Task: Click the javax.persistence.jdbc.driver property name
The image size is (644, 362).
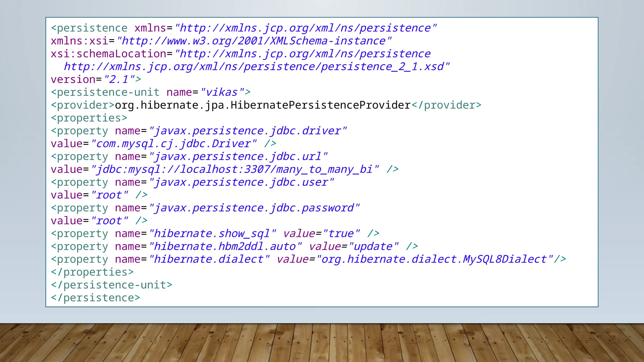Action: point(248,131)
